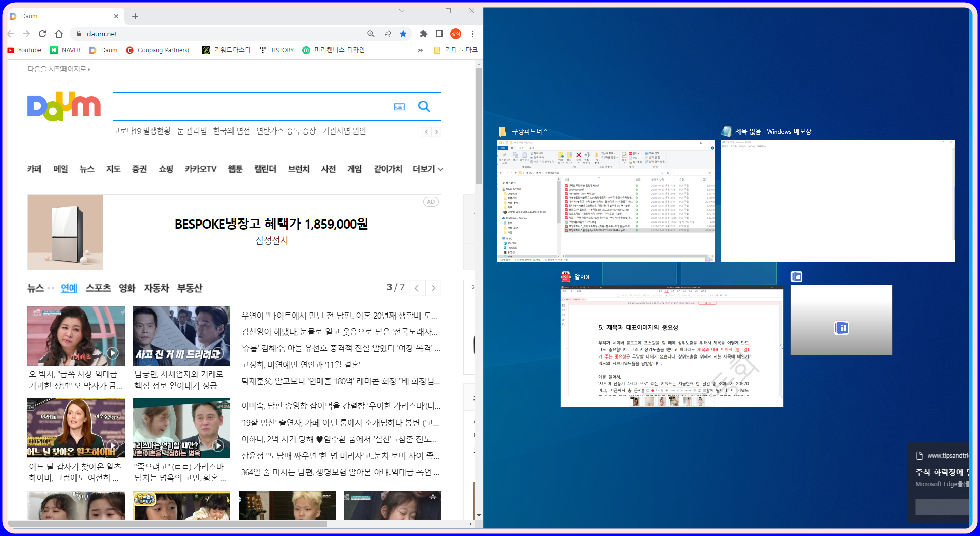Open headline 고성희, 비연예인 연인과 11월 결혼
This screenshot has height=536, width=980.
[x=300, y=365]
